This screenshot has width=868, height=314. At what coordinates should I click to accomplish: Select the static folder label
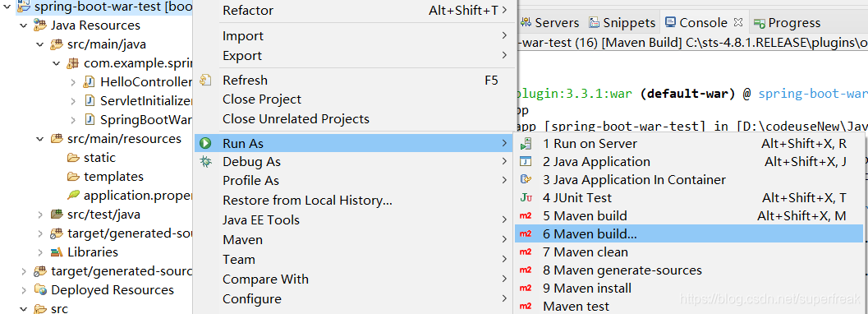click(x=99, y=158)
